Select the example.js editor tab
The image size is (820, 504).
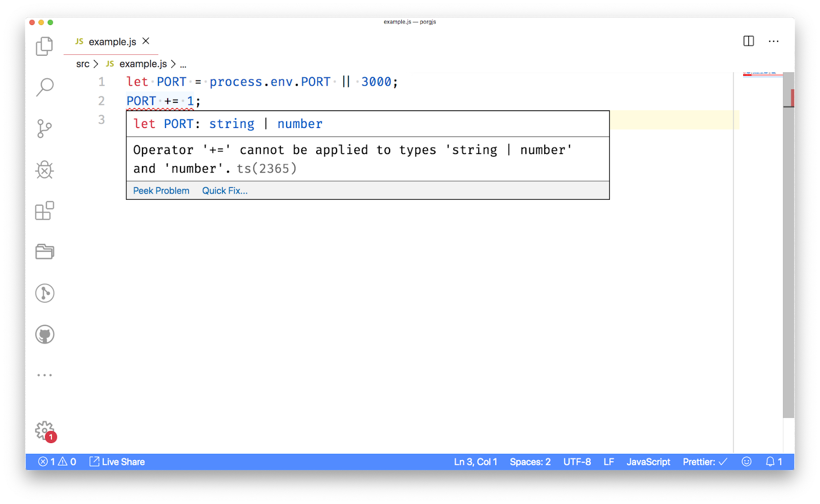point(111,41)
